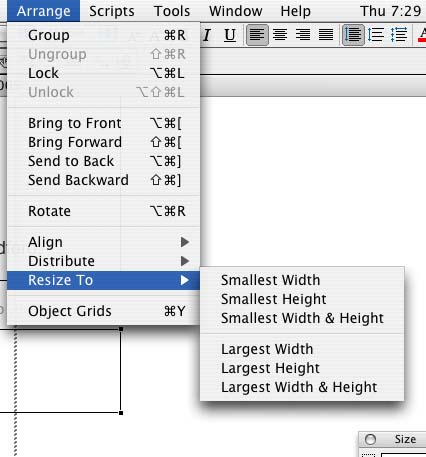Toggle italic text formatting
This screenshot has height=457, width=426.
pos(207,35)
